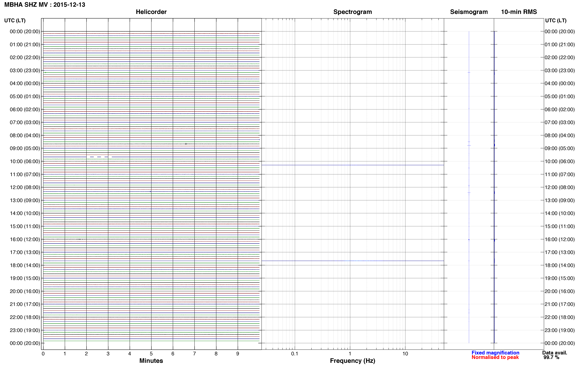The height and width of the screenshot is (368, 588).
Task: Click the red "Normalised to peak" legend text
Action: pyautogui.click(x=495, y=357)
